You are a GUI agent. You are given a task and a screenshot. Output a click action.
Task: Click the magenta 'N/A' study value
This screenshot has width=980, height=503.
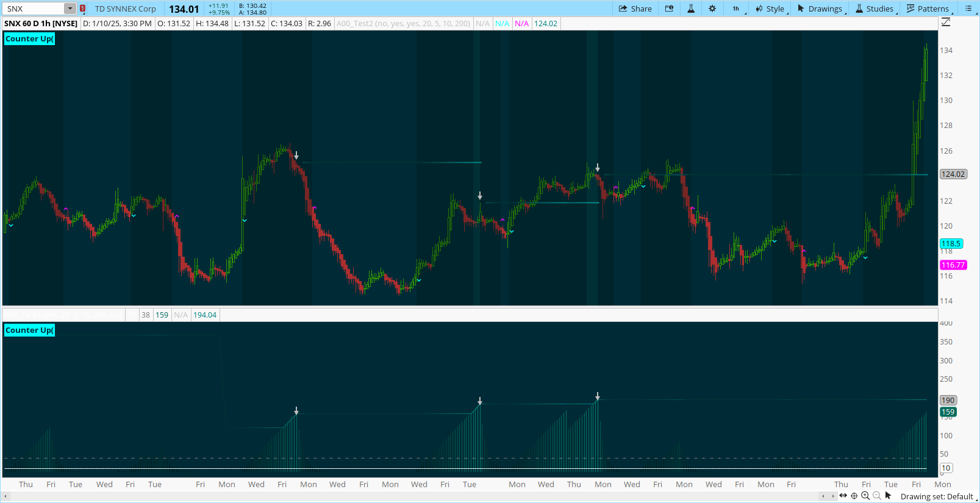(522, 23)
